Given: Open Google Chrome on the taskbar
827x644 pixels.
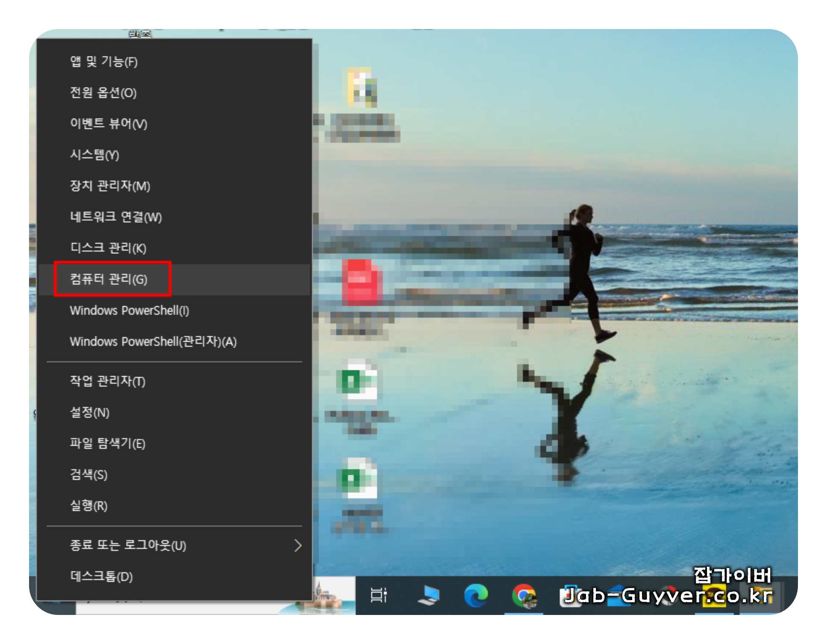Looking at the screenshot, I should coord(524,595).
